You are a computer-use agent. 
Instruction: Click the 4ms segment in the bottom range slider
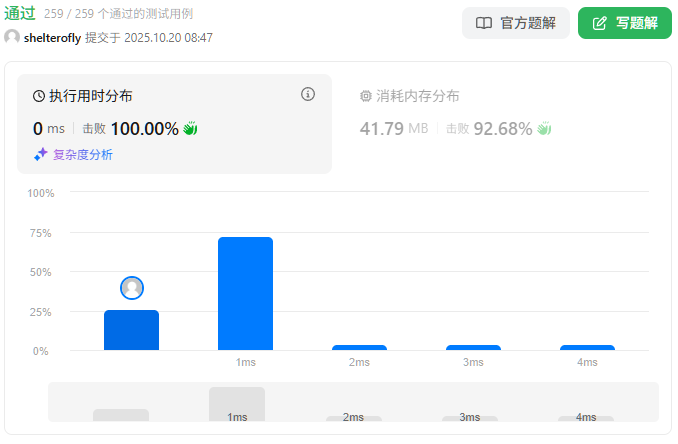(x=586, y=417)
